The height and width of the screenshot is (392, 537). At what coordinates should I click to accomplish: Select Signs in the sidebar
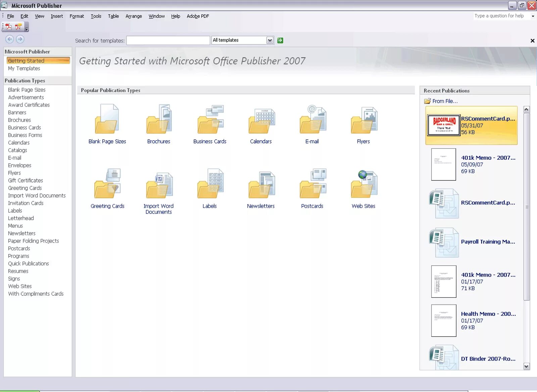pyautogui.click(x=14, y=279)
